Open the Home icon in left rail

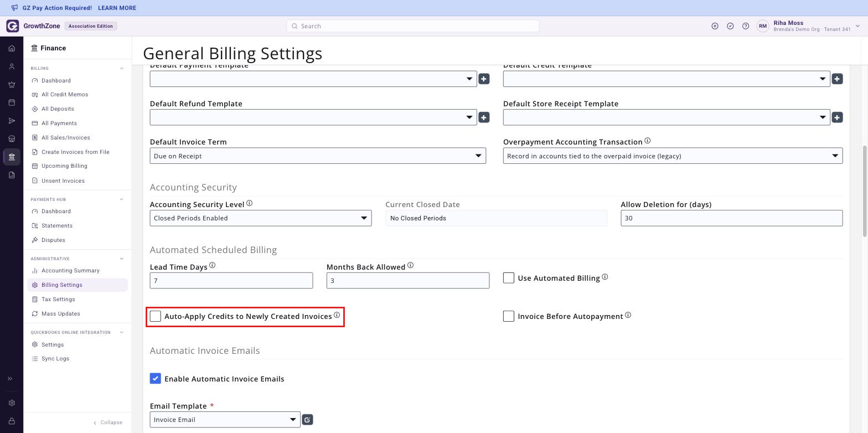[12, 48]
